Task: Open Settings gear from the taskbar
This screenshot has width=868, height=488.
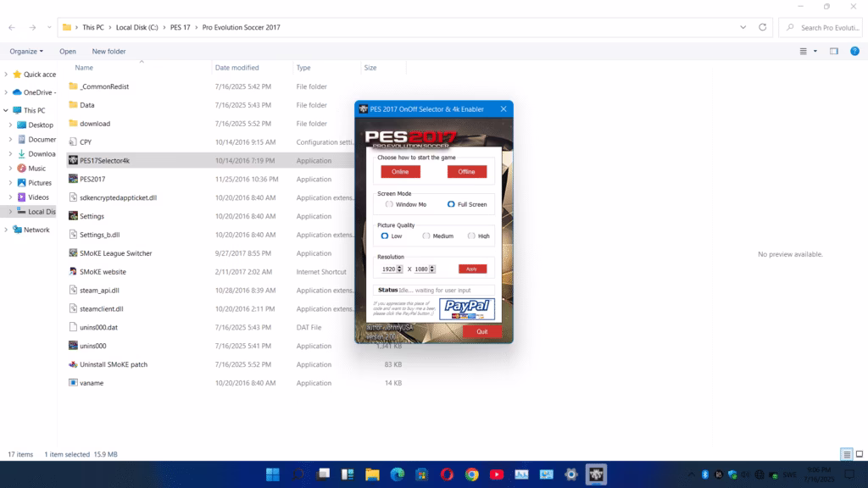Action: click(x=571, y=474)
